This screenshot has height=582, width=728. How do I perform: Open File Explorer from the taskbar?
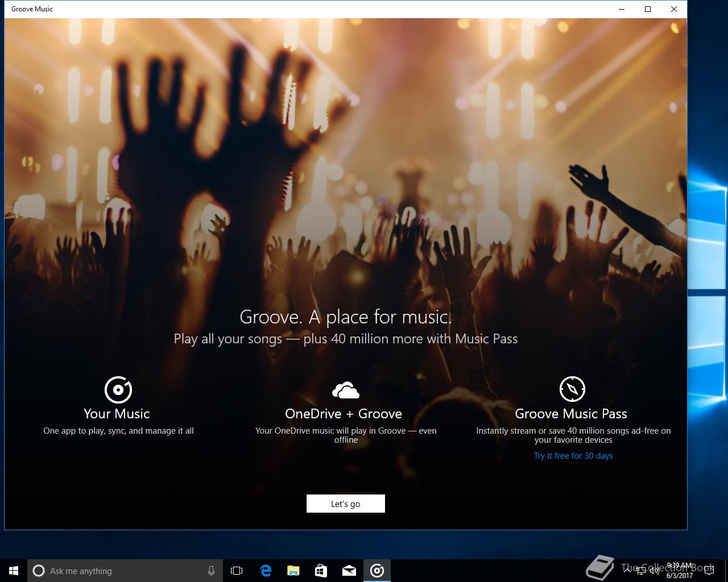pos(293,571)
